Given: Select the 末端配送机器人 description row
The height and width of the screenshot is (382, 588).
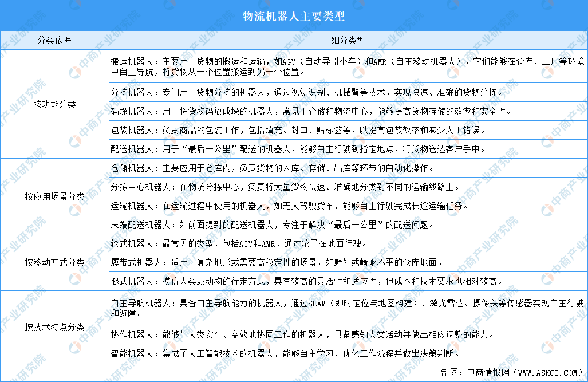Looking at the screenshot, I should point(348,225).
